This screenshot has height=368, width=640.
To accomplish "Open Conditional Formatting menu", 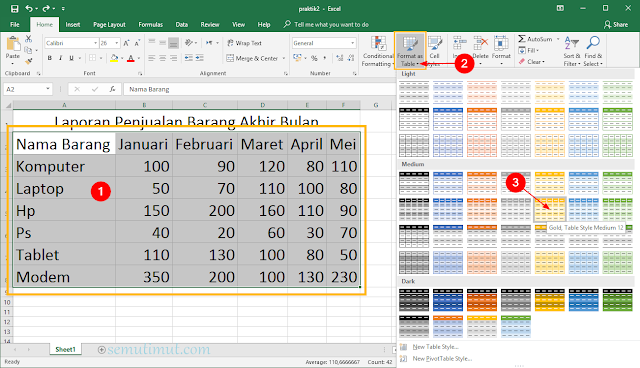I will (377, 51).
